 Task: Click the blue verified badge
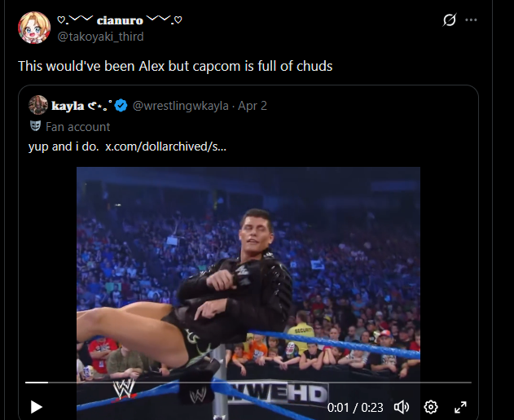(121, 106)
